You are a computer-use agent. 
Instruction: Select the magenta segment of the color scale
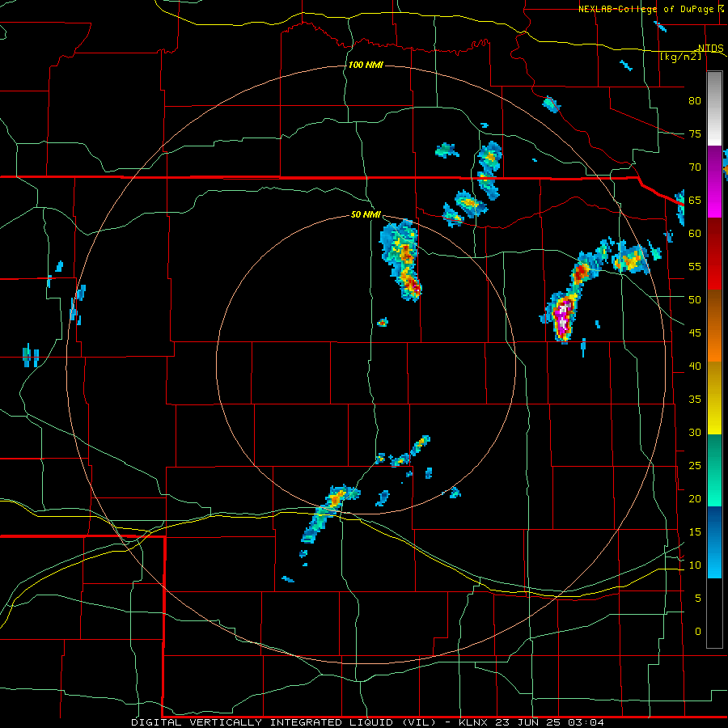(714, 181)
